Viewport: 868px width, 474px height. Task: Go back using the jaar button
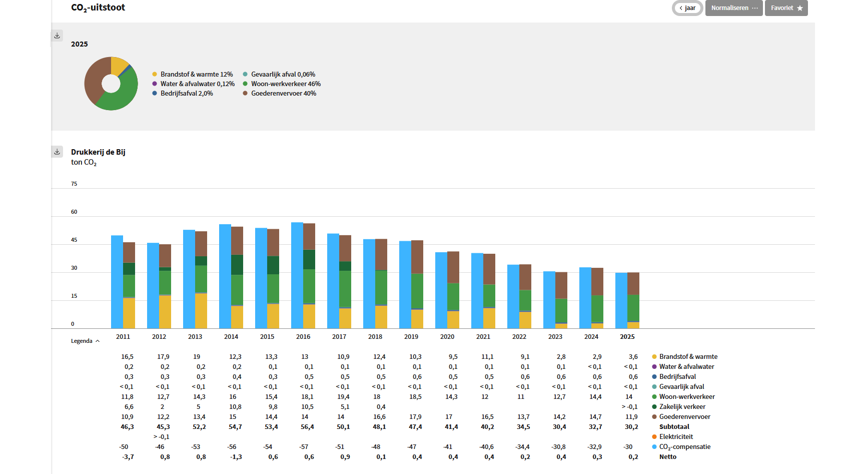coord(687,8)
